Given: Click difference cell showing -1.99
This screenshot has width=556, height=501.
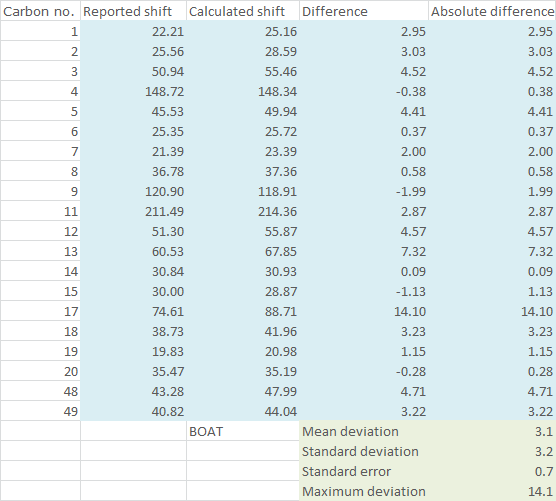Looking at the screenshot, I should [364, 191].
